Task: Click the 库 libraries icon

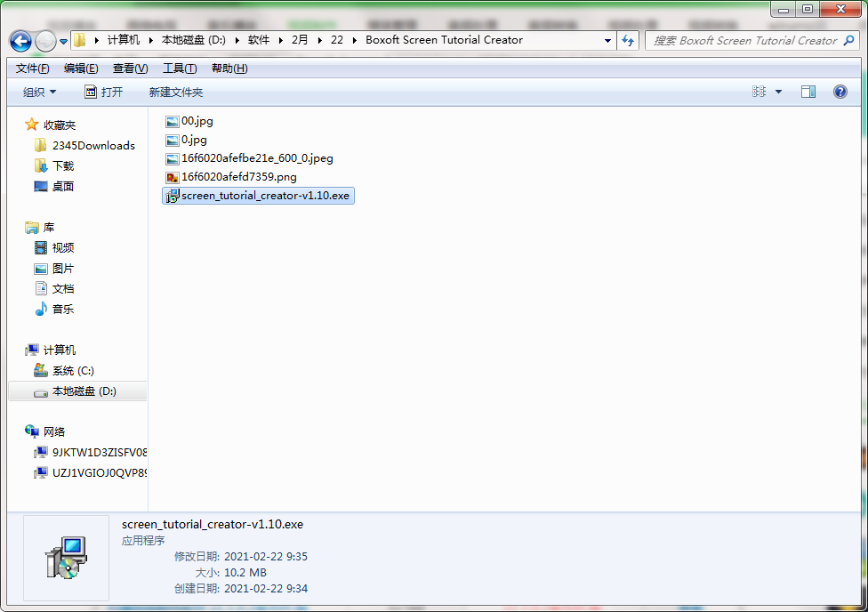Action: (31, 227)
